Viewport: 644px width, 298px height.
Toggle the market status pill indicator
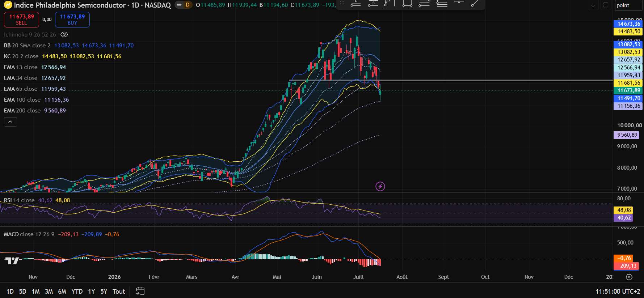(x=179, y=5)
